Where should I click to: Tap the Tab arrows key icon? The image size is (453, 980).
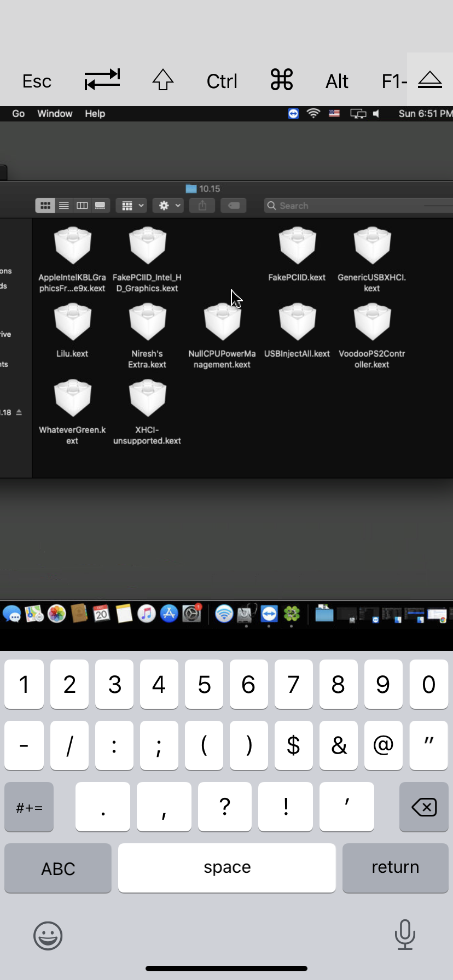coord(102,80)
